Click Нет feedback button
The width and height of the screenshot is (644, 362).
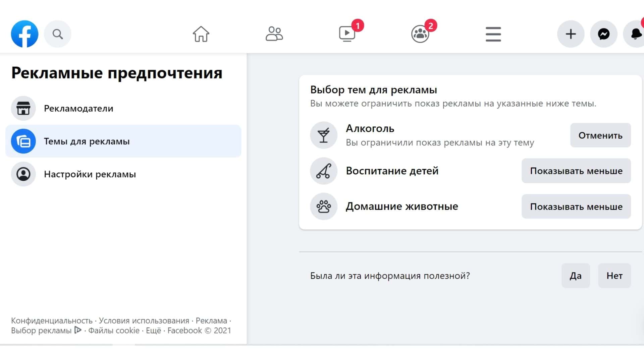614,276
